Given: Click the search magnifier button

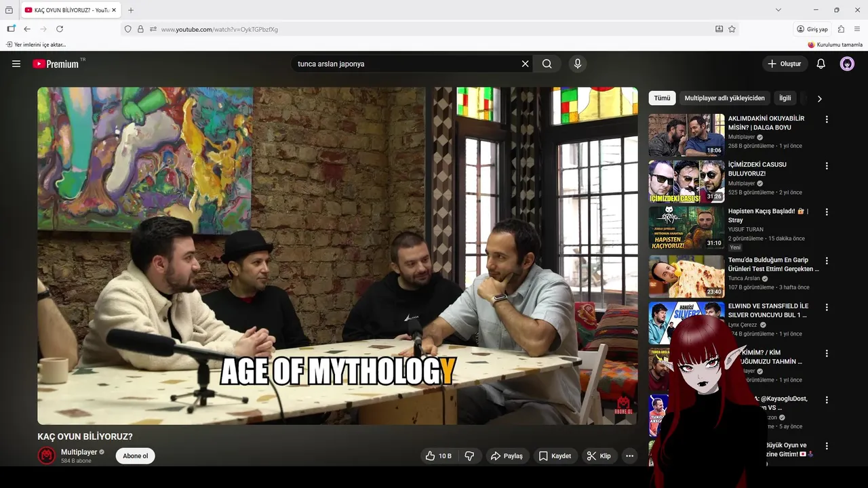Looking at the screenshot, I should (x=547, y=64).
